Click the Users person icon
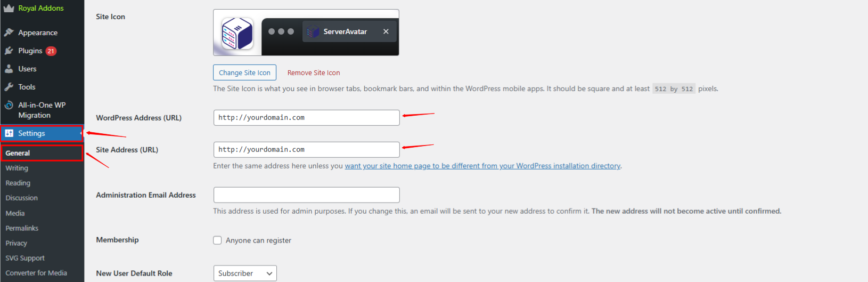The height and width of the screenshot is (282, 868). pyautogui.click(x=9, y=69)
